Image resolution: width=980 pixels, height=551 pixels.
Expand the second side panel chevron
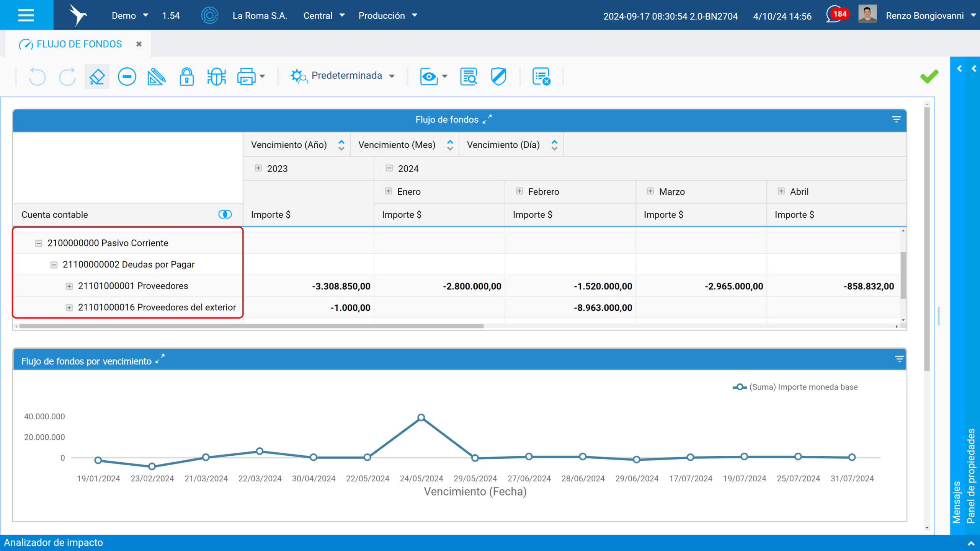point(974,69)
